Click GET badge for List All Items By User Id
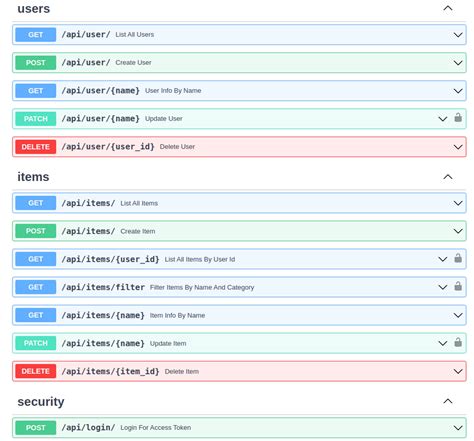The height and width of the screenshot is (441, 474). coord(36,259)
